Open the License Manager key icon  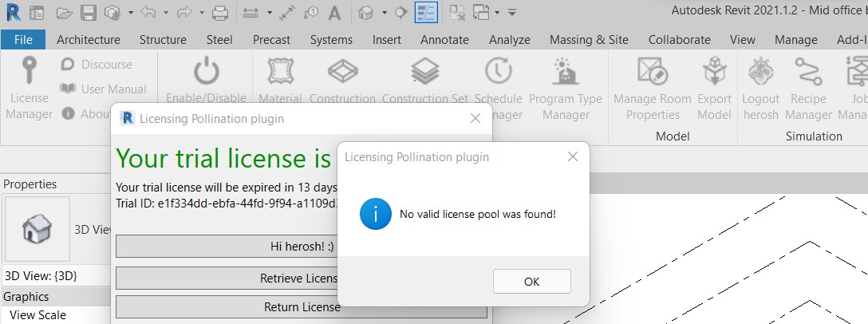pos(29,72)
